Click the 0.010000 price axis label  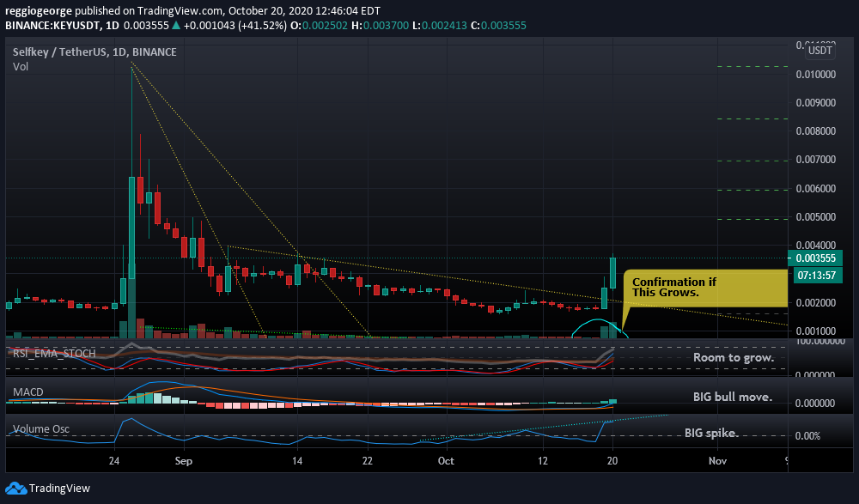click(816, 74)
